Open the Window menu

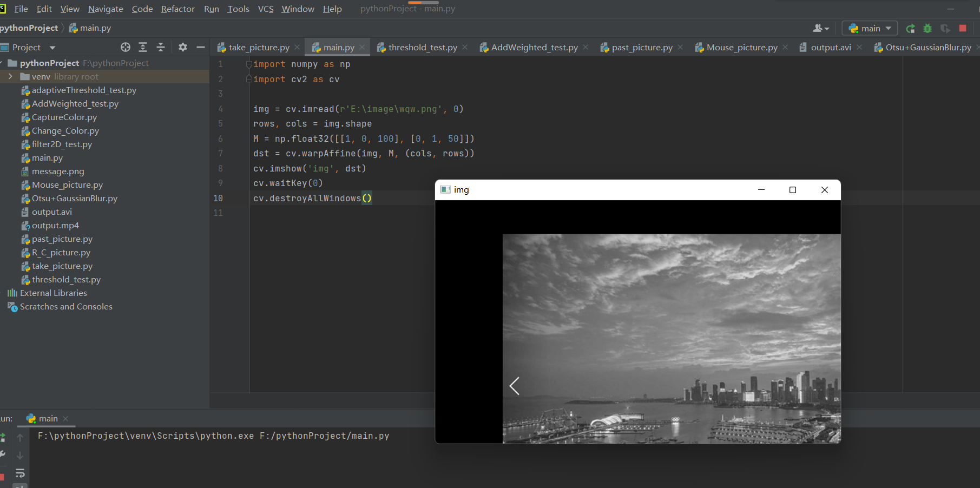tap(298, 9)
